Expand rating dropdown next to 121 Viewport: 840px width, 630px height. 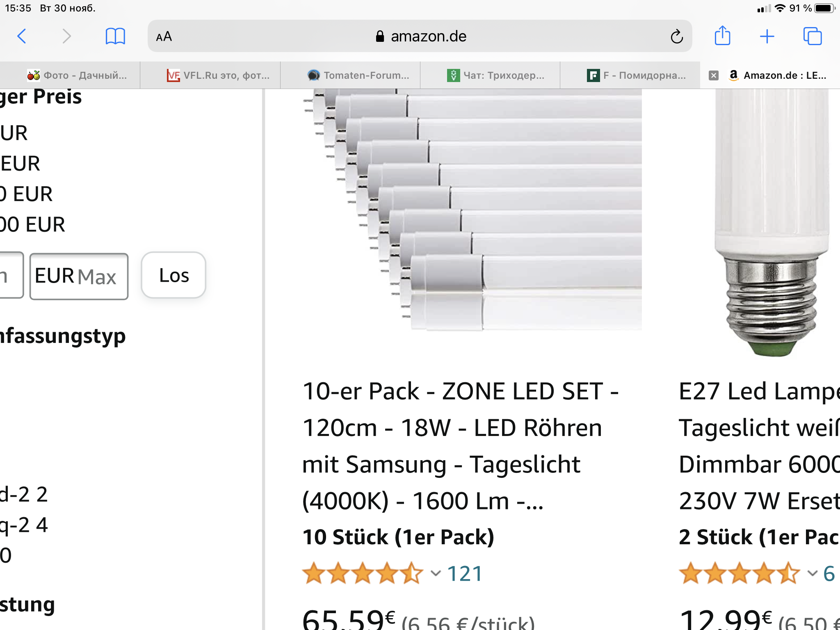coord(436,573)
